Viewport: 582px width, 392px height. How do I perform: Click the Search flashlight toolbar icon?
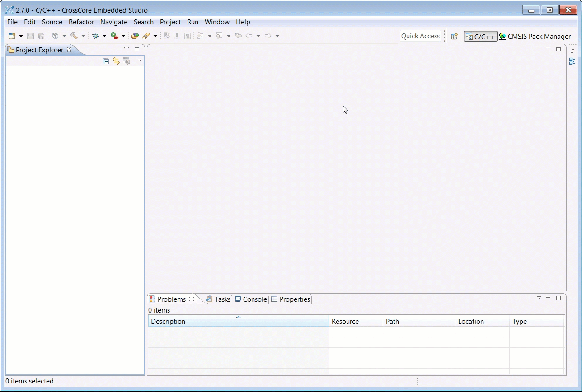point(146,36)
